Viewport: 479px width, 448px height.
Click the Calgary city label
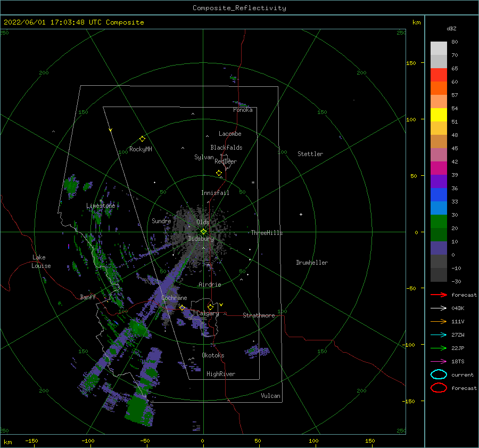208,313
